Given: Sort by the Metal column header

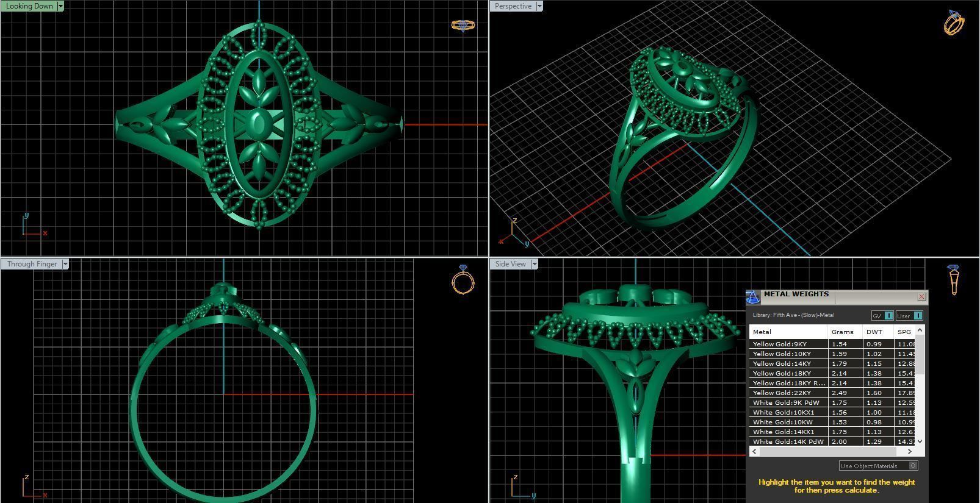Looking at the screenshot, I should click(x=788, y=332).
